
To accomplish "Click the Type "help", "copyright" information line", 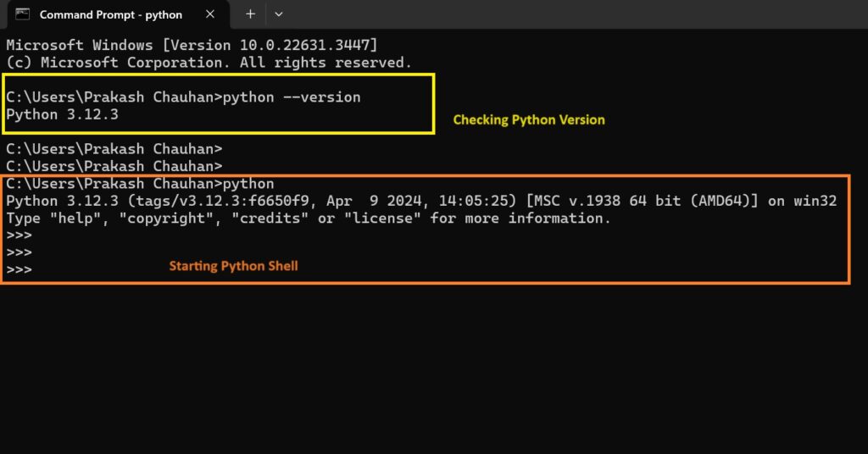I will point(309,219).
